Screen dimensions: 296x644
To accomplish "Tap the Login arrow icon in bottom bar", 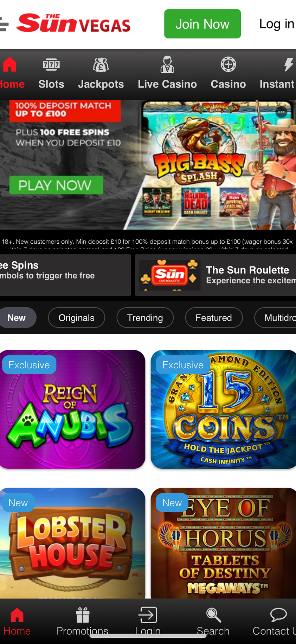I will [x=148, y=615].
